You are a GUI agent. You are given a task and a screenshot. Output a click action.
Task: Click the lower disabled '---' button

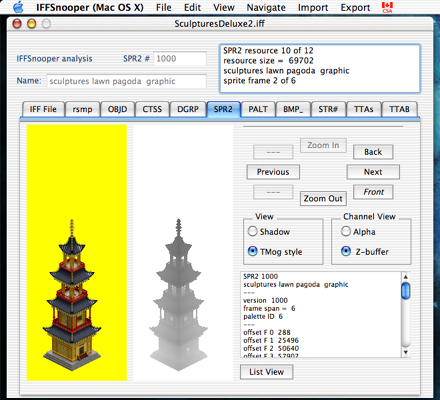[273, 192]
